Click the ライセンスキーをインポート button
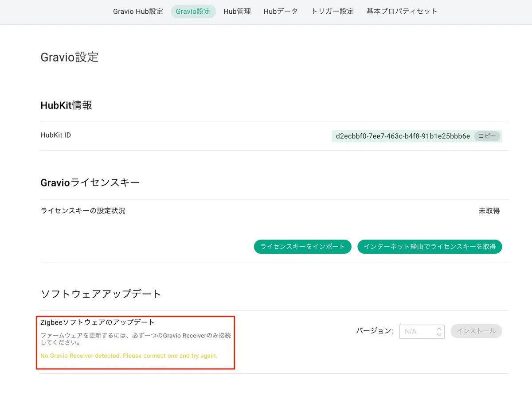This screenshot has height=399, width=532. point(303,247)
